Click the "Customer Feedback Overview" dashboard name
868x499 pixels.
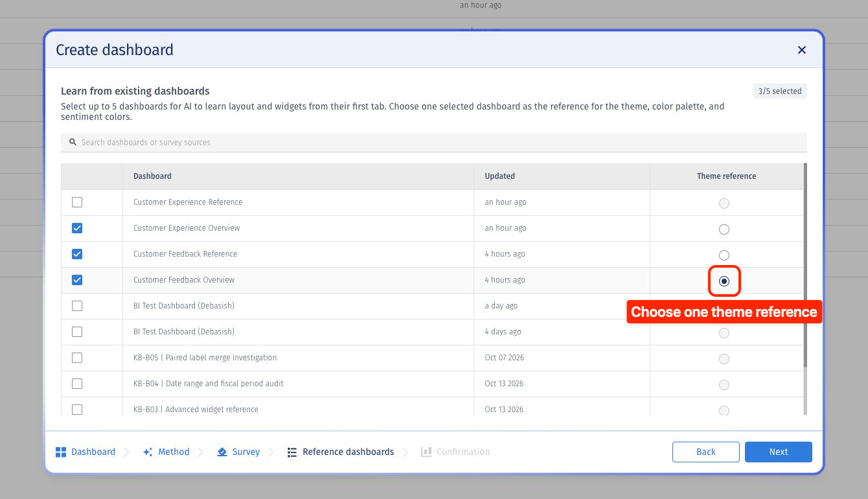point(184,280)
